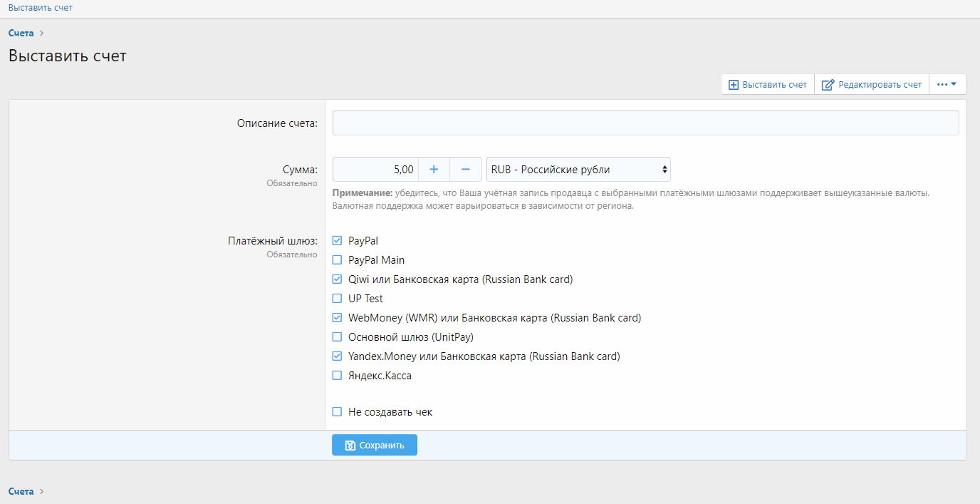Uncheck the Qiwi gateway checkbox
The image size is (980, 504).
click(x=338, y=279)
